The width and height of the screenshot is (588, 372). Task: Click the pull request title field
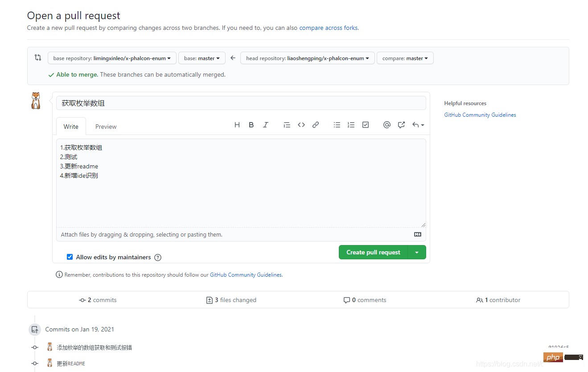point(241,103)
